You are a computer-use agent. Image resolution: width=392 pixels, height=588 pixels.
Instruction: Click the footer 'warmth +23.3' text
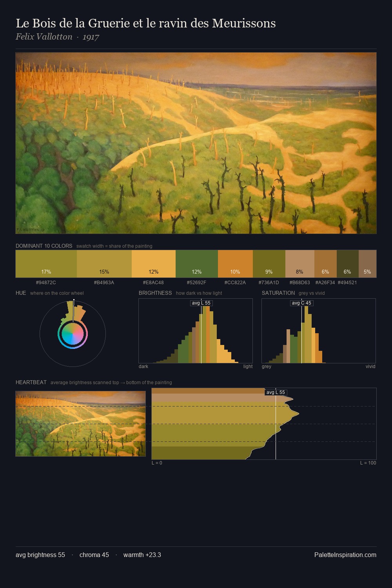click(x=142, y=555)
